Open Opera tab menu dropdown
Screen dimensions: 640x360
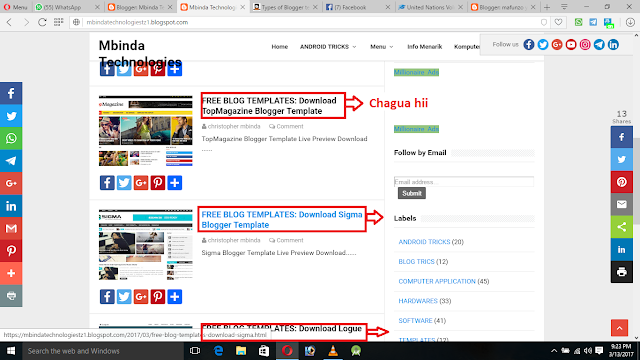tap(564, 7)
